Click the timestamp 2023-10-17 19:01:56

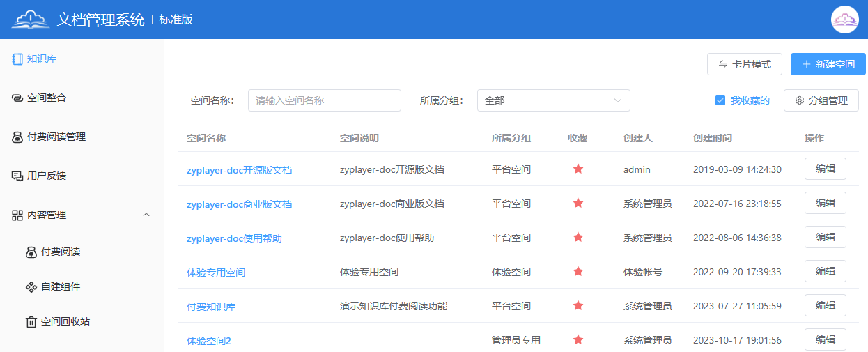point(737,340)
